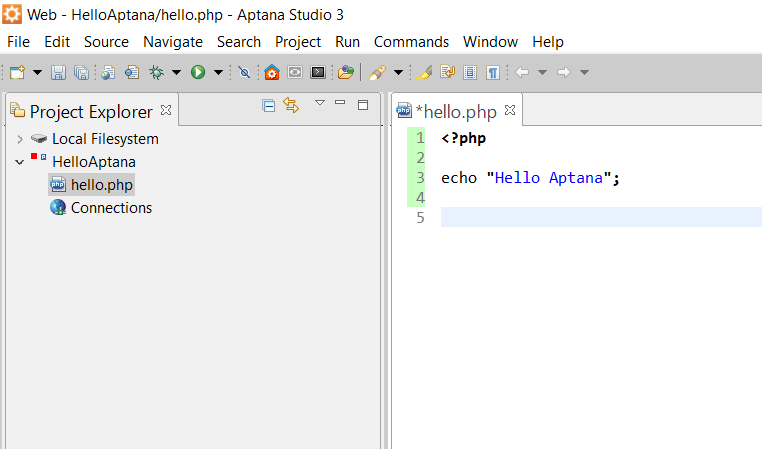Click the Forward navigation arrow
The width and height of the screenshot is (762, 449).
tap(564, 72)
